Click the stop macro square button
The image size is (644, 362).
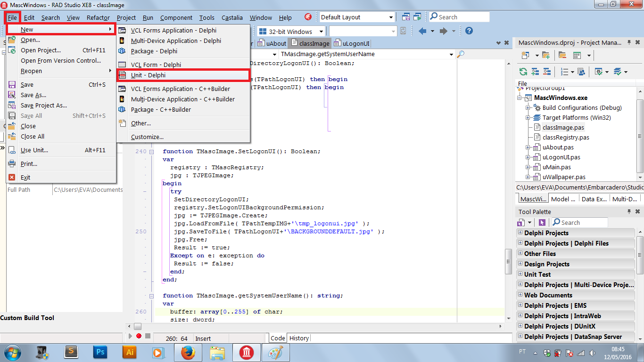(x=148, y=336)
